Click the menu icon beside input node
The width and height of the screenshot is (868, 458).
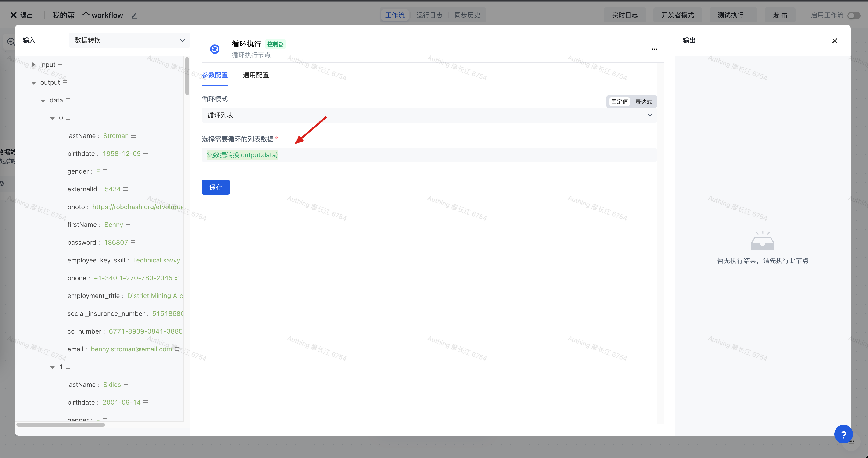pyautogui.click(x=60, y=65)
